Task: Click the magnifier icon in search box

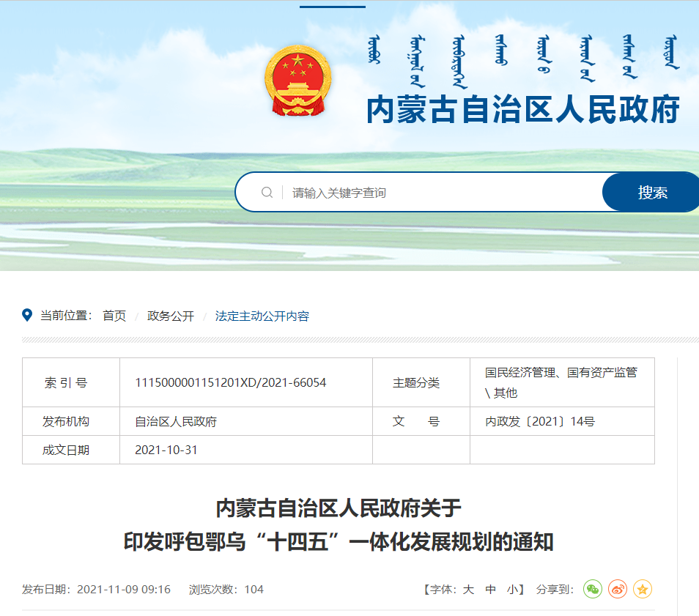Action: click(x=267, y=193)
